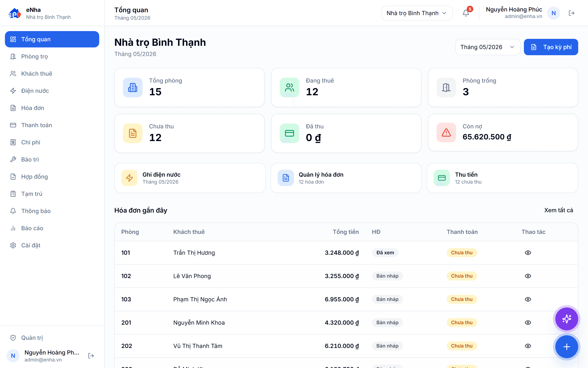Viewport: 588px width, 368px height.
Task: Click the Đã xem status badge
Action: coord(385,253)
